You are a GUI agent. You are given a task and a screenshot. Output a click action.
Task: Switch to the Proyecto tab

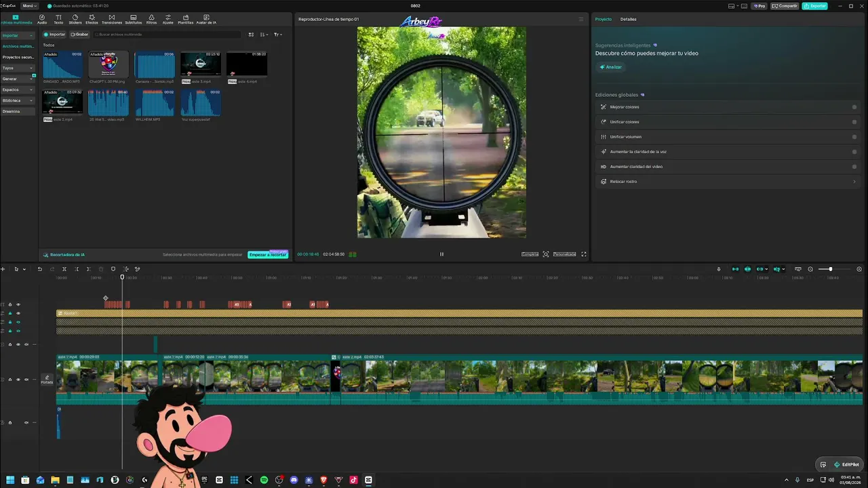pos(603,19)
